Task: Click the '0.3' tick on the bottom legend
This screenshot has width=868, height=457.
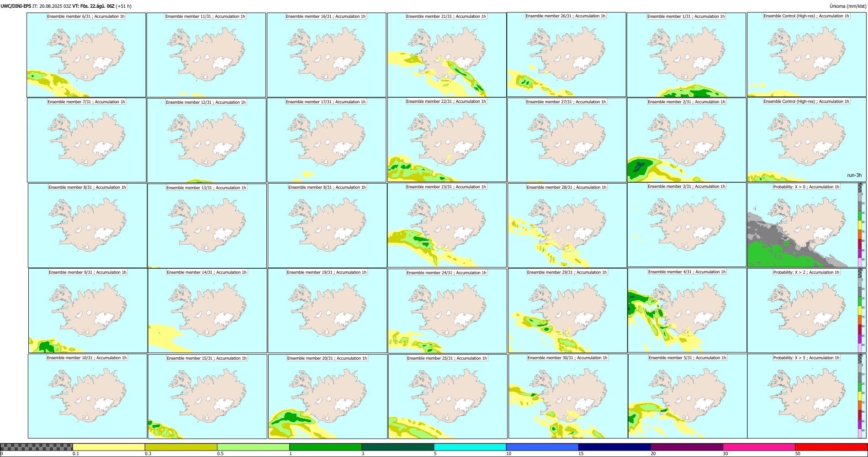Action: pos(148,454)
